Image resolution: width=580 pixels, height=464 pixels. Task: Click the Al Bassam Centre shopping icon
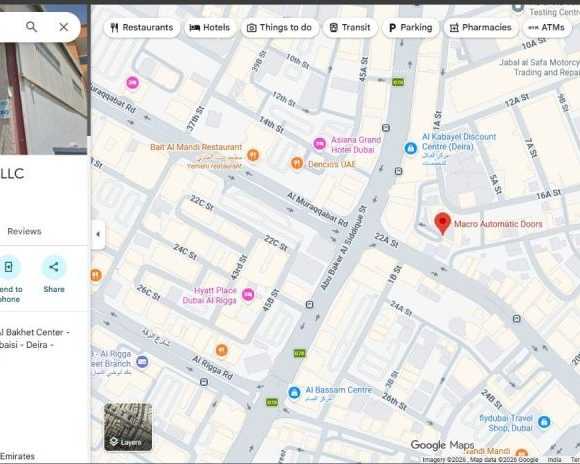pyautogui.click(x=294, y=393)
